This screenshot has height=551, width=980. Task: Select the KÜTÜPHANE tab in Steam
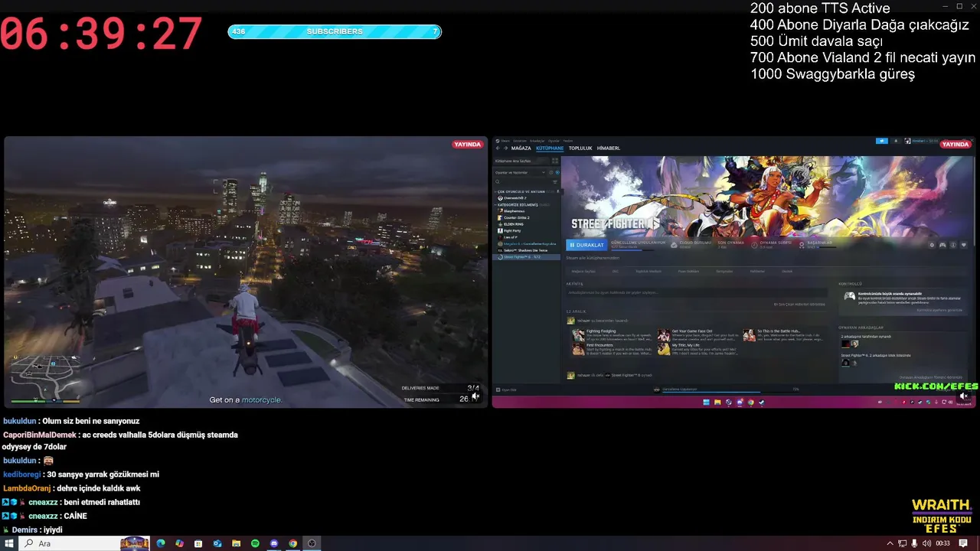pyautogui.click(x=550, y=148)
